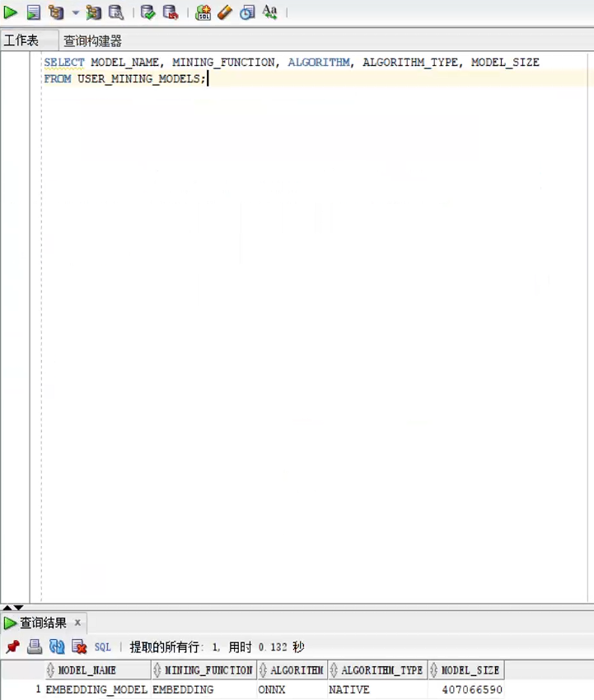Open Unshared SQL Worksheet icon
This screenshot has width=594, height=700.
point(203,12)
